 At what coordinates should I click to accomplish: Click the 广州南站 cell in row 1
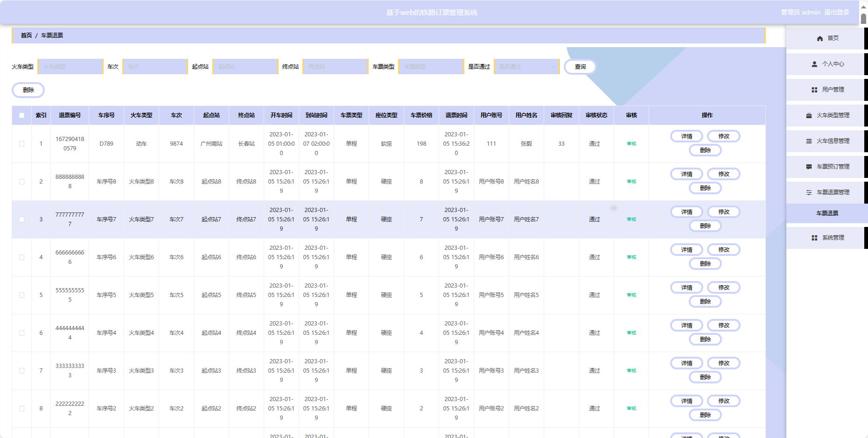pos(211,144)
